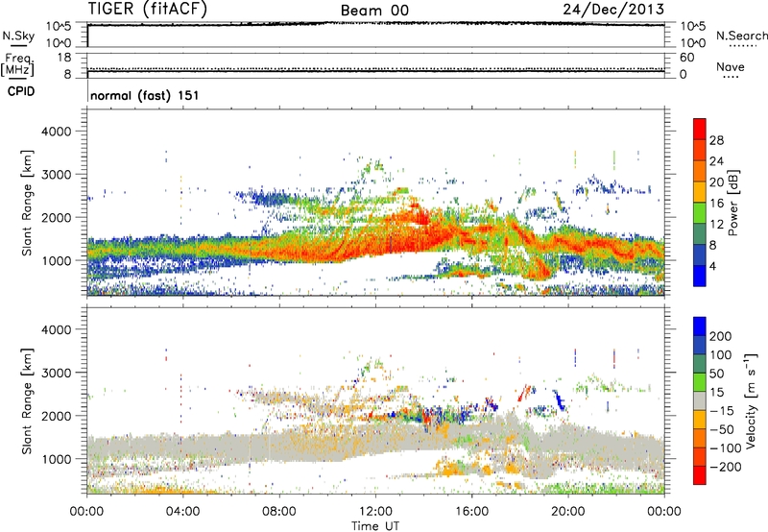Pick the bright blue bottom Power bar segment
The height and width of the screenshot is (532, 768).
[700, 276]
